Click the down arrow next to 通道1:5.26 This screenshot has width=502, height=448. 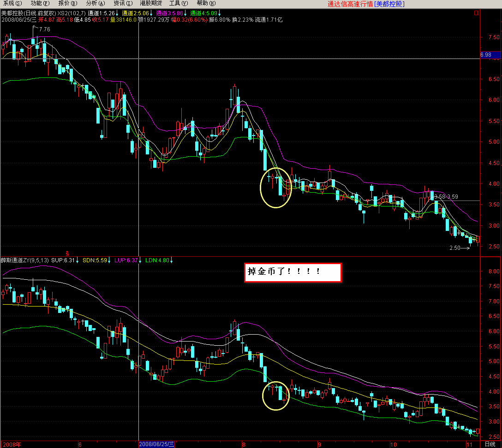[117, 13]
